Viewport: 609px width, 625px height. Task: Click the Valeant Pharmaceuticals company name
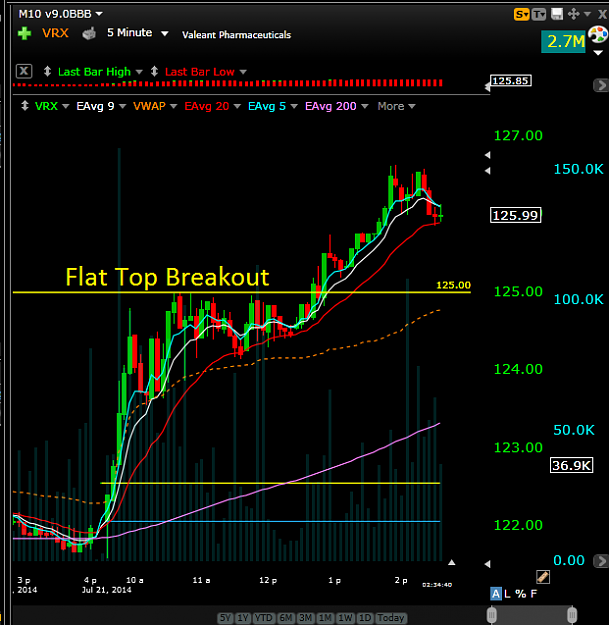(236, 35)
